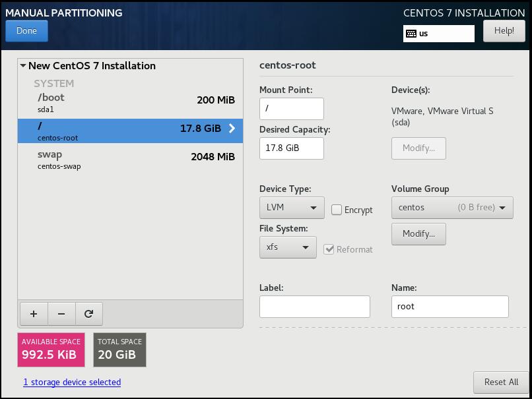
Task: Select the / centos-root partition row
Action: coord(130,131)
